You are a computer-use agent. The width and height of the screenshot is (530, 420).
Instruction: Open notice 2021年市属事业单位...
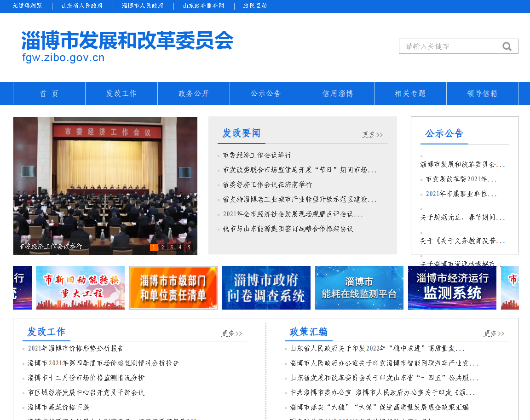pos(461,194)
